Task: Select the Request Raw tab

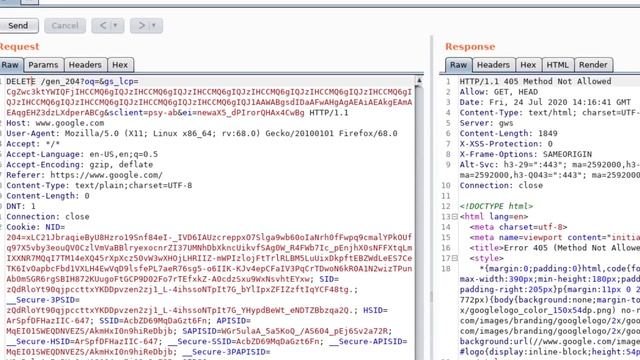Action: click(10, 65)
